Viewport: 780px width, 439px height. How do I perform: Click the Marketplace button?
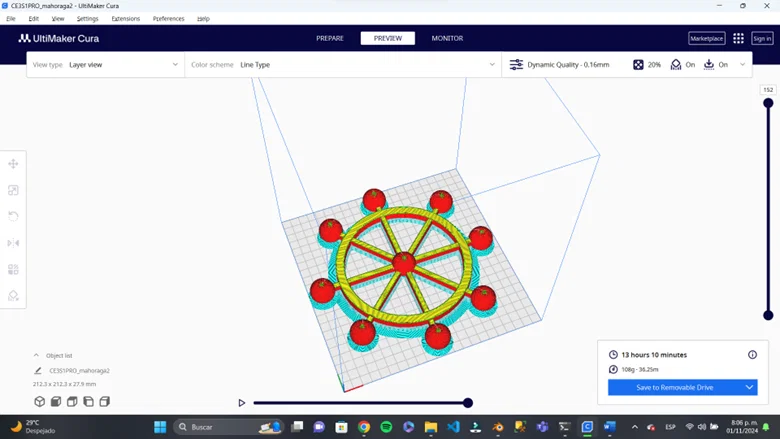tap(706, 38)
